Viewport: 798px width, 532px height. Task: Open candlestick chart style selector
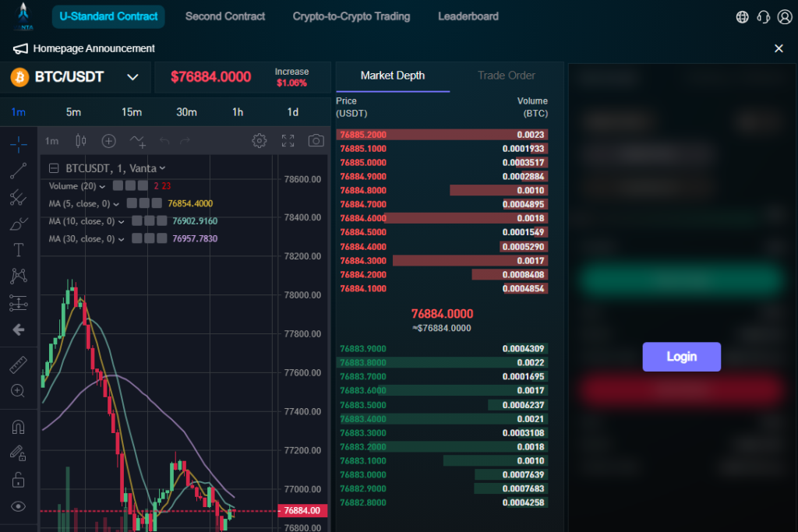[x=81, y=141]
